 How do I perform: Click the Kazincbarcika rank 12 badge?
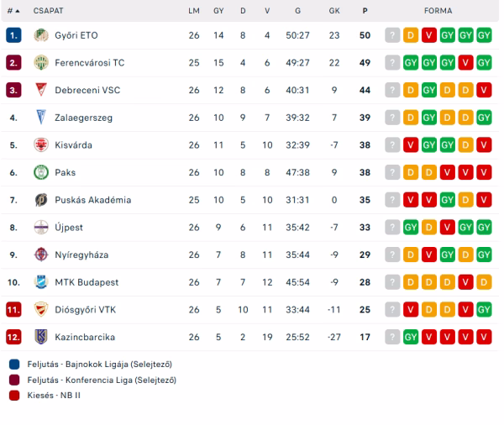[x=13, y=337]
